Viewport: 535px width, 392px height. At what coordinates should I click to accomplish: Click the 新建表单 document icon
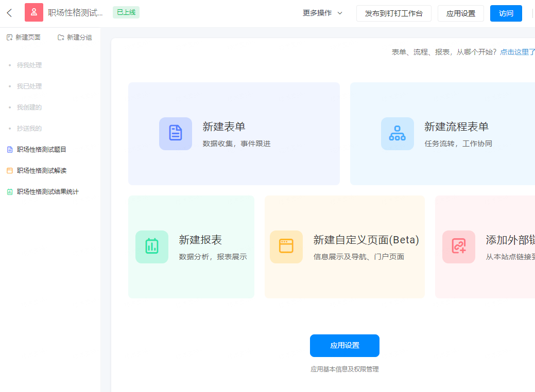[x=176, y=134]
